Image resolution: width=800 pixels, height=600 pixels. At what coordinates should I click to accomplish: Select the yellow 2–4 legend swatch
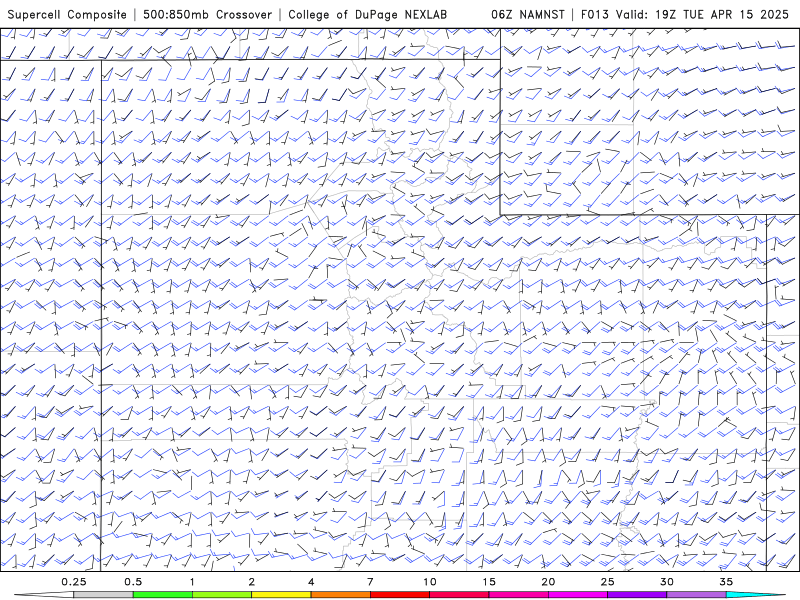coord(281,595)
